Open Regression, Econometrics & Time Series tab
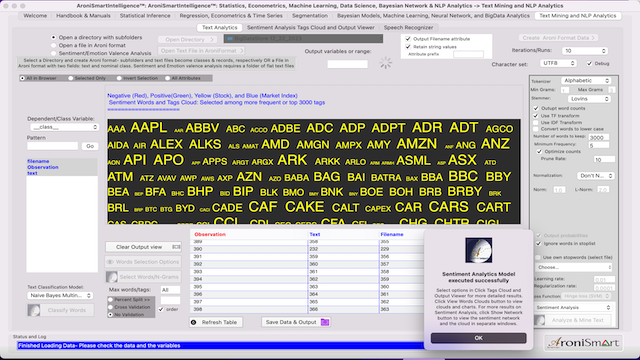Screen dimensions: 640x360 click(231, 16)
